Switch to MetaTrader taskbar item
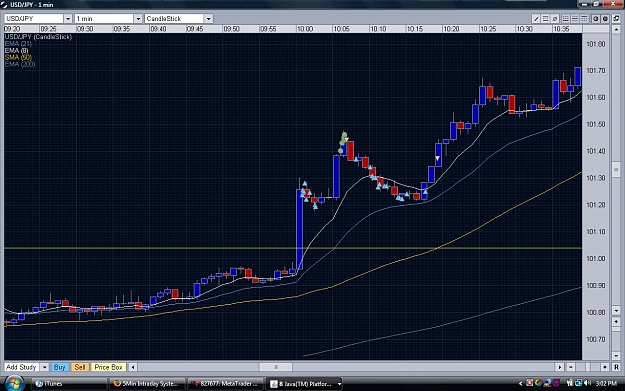This screenshot has height=391, width=625. 226,384
